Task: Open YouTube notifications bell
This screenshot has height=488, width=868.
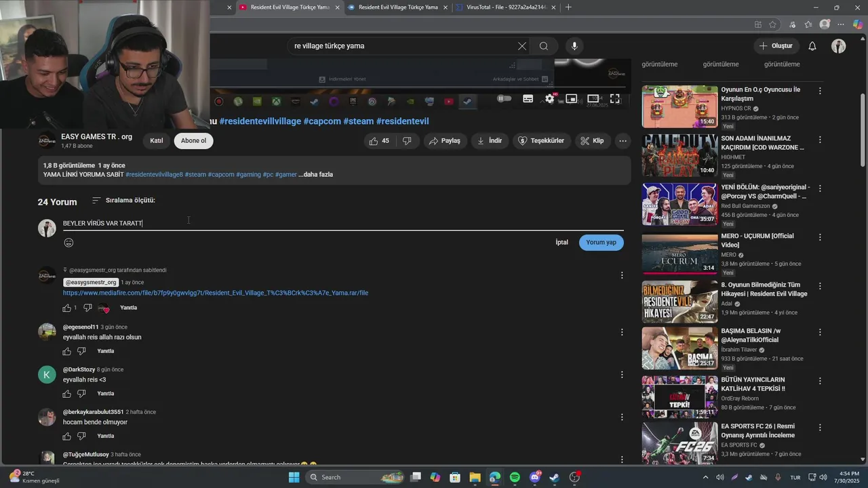Action: tap(812, 46)
